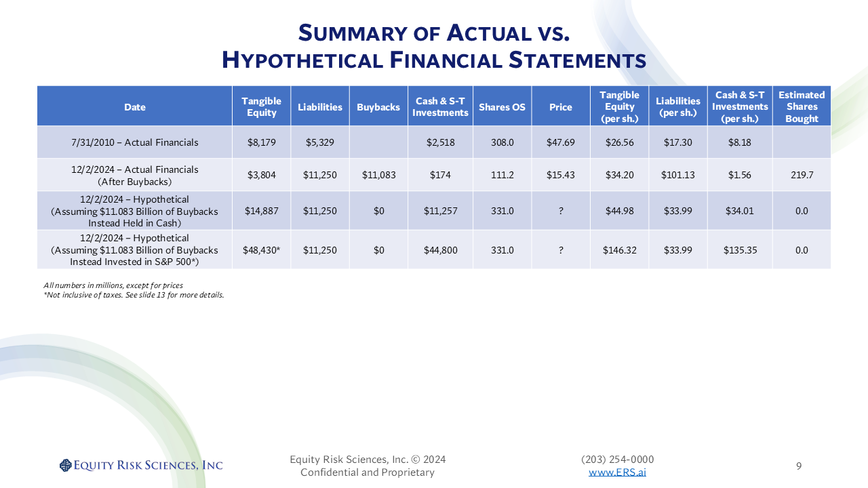Select the $101.13 liabilities per share cell
The height and width of the screenshot is (488, 868).
point(677,175)
